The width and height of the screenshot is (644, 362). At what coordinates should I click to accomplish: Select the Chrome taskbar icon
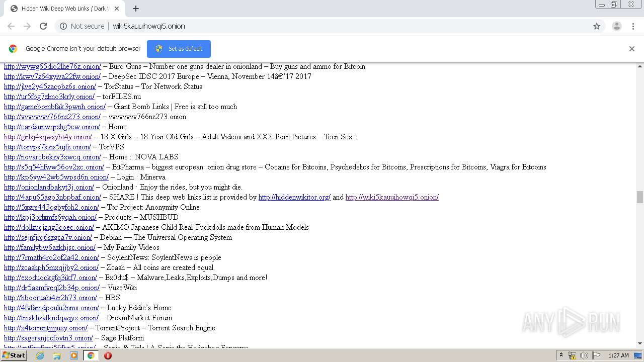(91, 355)
